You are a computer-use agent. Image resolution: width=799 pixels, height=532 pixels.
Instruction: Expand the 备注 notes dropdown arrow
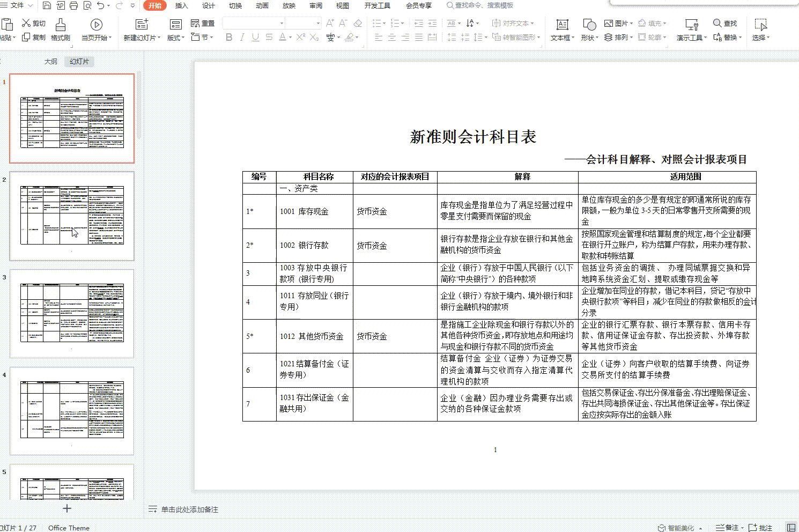coord(743,527)
